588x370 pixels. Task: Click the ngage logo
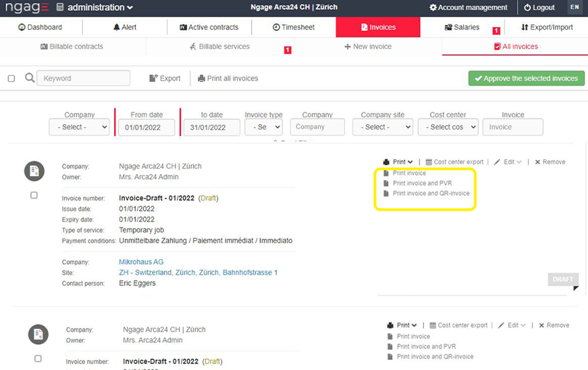(27, 7)
